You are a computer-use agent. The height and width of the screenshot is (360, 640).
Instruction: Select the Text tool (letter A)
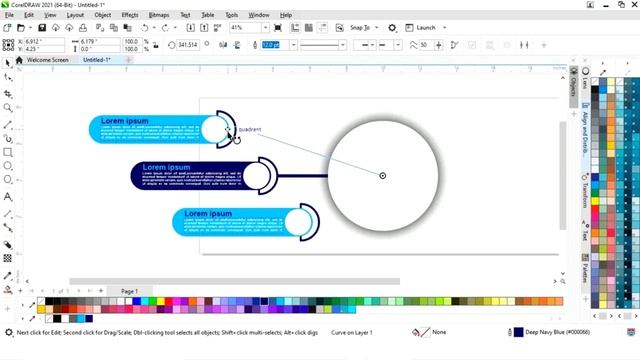coord(7,197)
